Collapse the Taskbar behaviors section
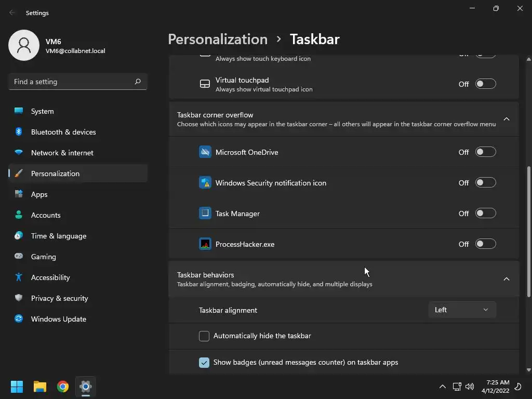Image resolution: width=532 pixels, height=399 pixels. point(507,279)
